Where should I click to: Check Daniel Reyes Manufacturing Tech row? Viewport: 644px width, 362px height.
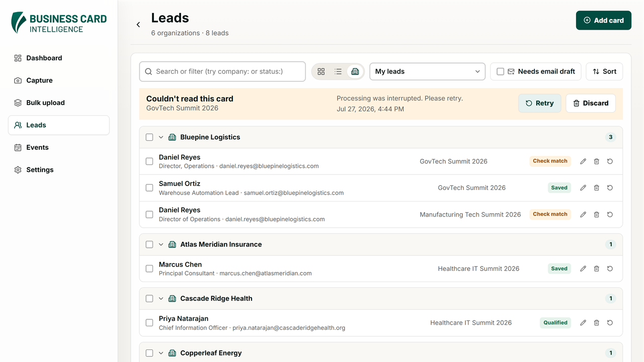149,214
